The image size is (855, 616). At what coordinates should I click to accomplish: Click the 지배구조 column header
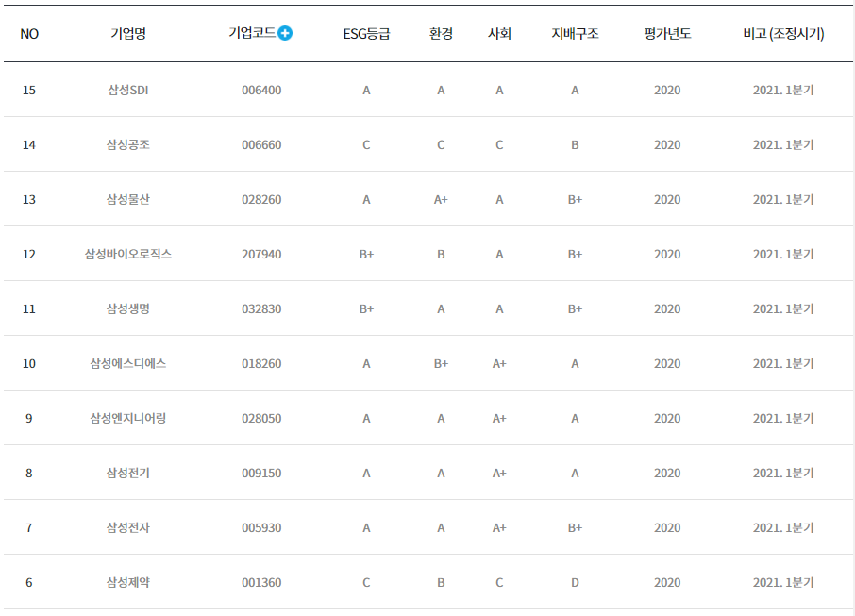(x=575, y=34)
